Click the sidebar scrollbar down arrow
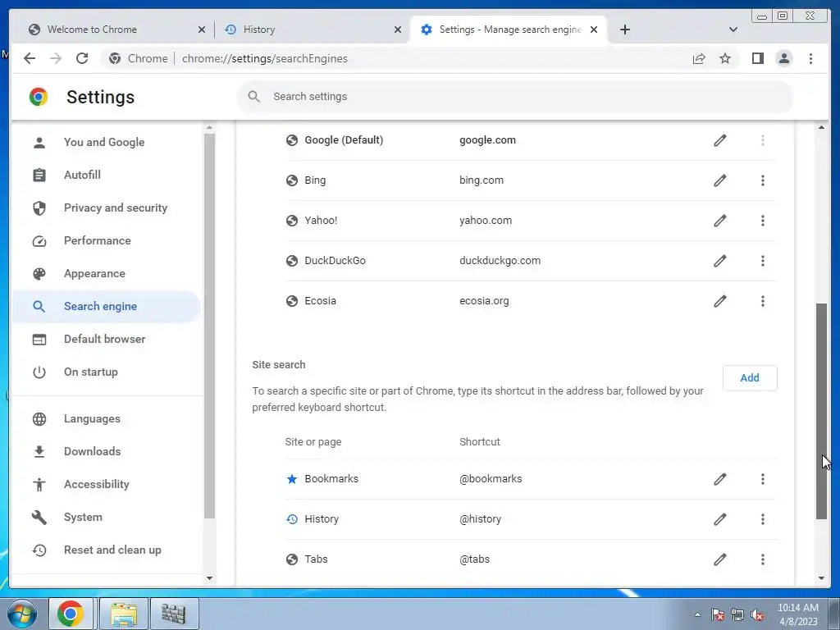This screenshot has height=630, width=840. pos(209,578)
